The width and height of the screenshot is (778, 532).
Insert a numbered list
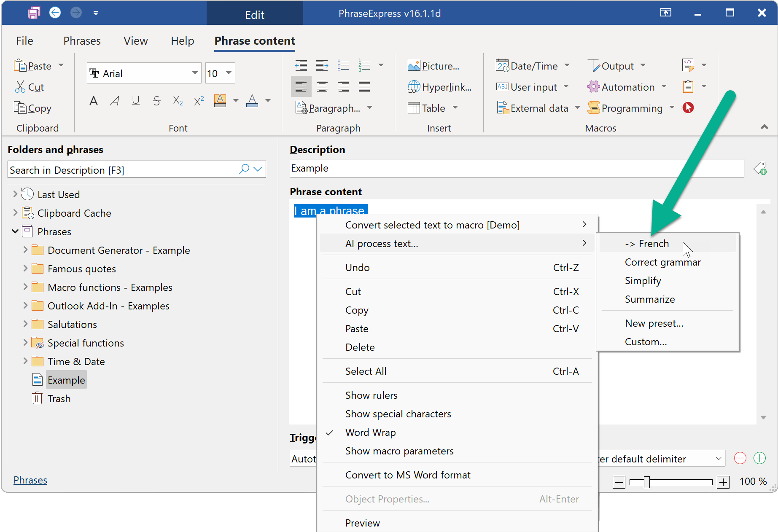(x=364, y=65)
